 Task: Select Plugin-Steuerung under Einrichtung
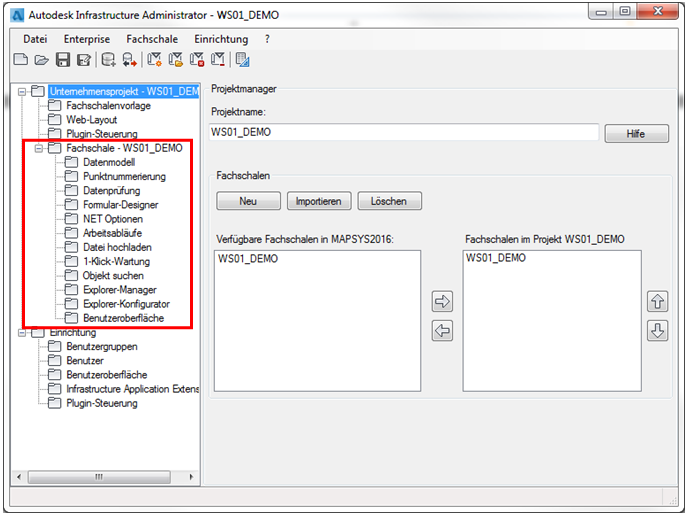[102, 403]
